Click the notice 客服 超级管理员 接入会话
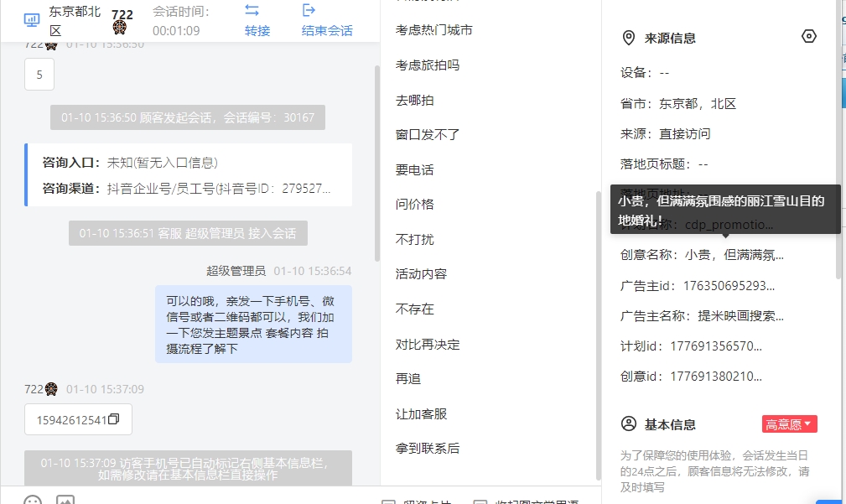Image resolution: width=846 pixels, height=504 pixels. coord(188,233)
